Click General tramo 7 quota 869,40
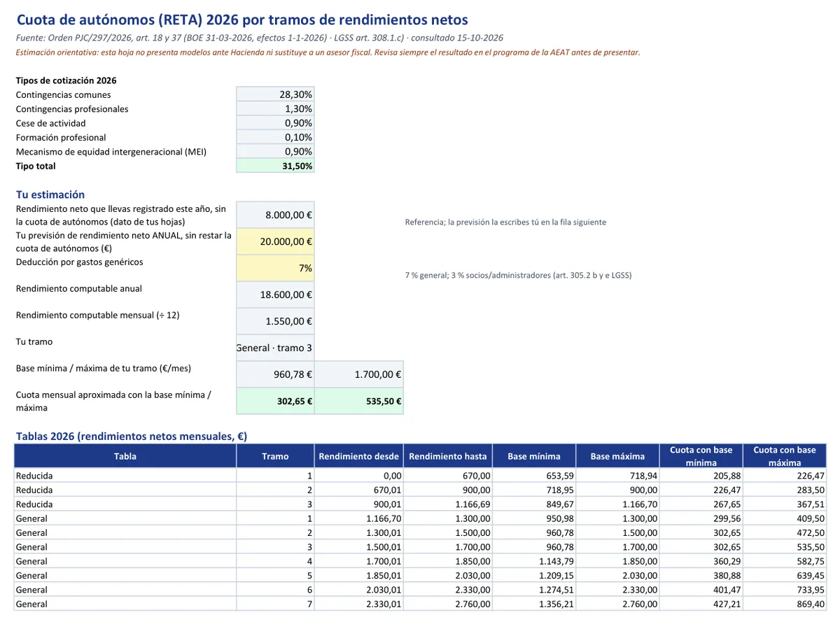 [785, 604]
